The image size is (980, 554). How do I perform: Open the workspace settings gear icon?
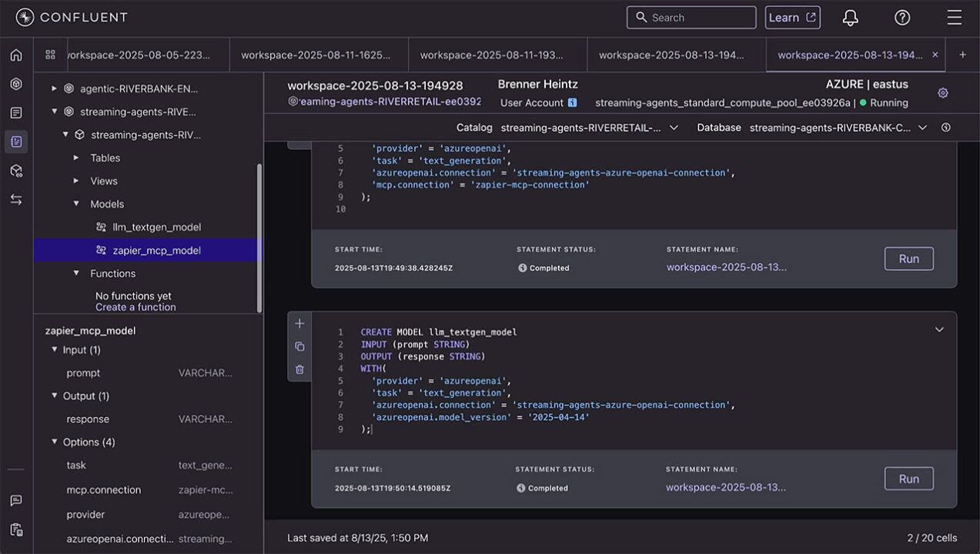pos(942,92)
